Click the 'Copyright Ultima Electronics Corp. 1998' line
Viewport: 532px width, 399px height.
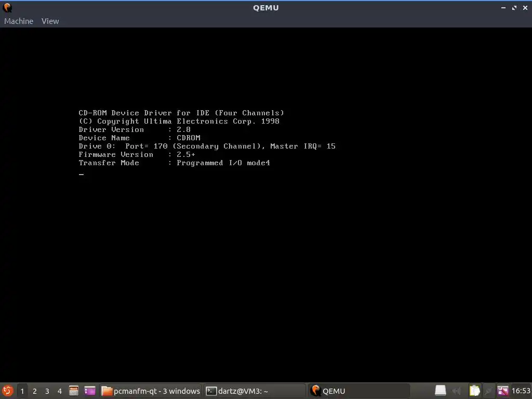[x=179, y=121]
